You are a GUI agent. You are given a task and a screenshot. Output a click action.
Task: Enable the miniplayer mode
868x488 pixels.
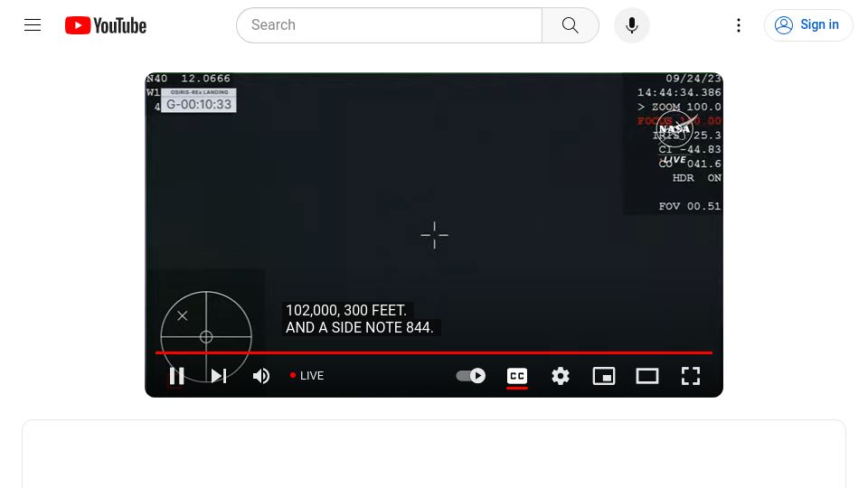coord(603,376)
